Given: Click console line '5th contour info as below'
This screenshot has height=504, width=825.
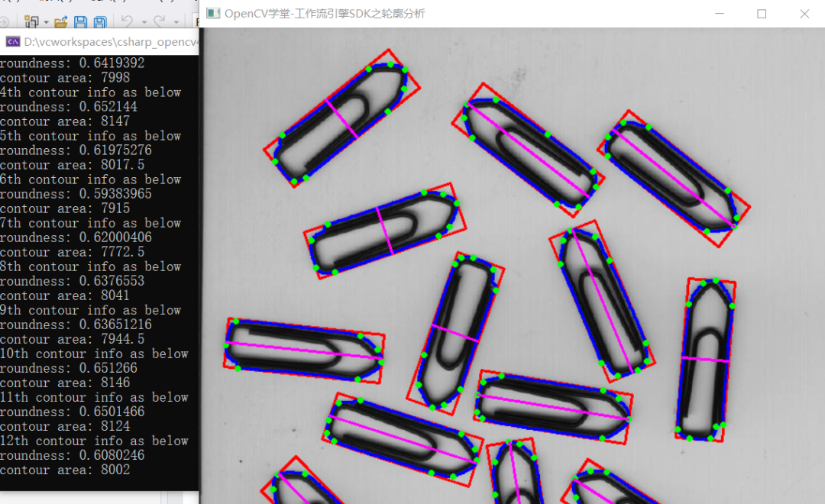Looking at the screenshot, I should click(x=90, y=136).
